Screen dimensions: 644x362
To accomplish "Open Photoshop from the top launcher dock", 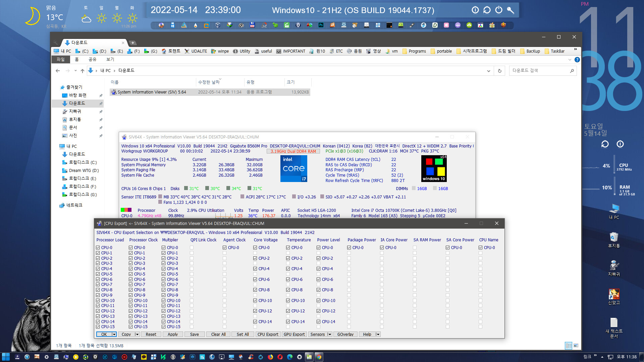I will [321, 25].
